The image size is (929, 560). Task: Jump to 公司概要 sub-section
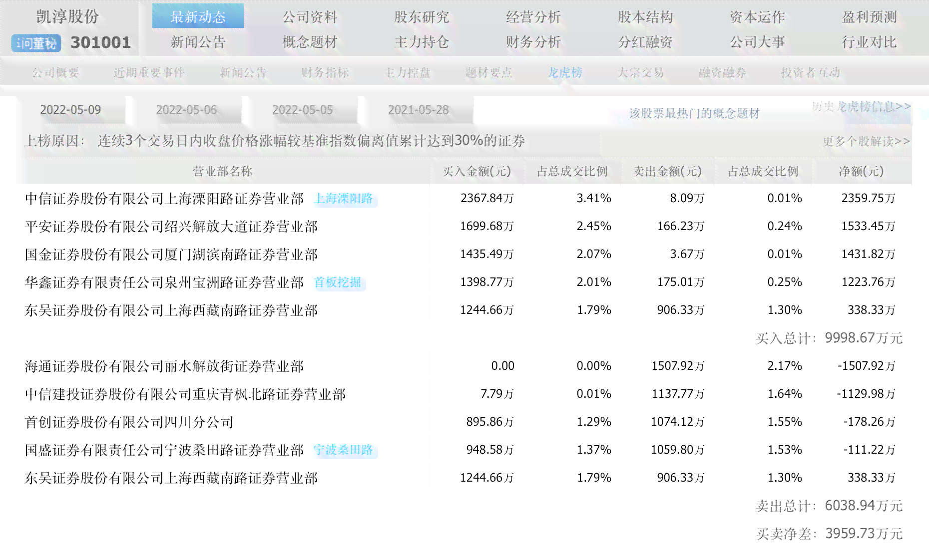coord(55,73)
